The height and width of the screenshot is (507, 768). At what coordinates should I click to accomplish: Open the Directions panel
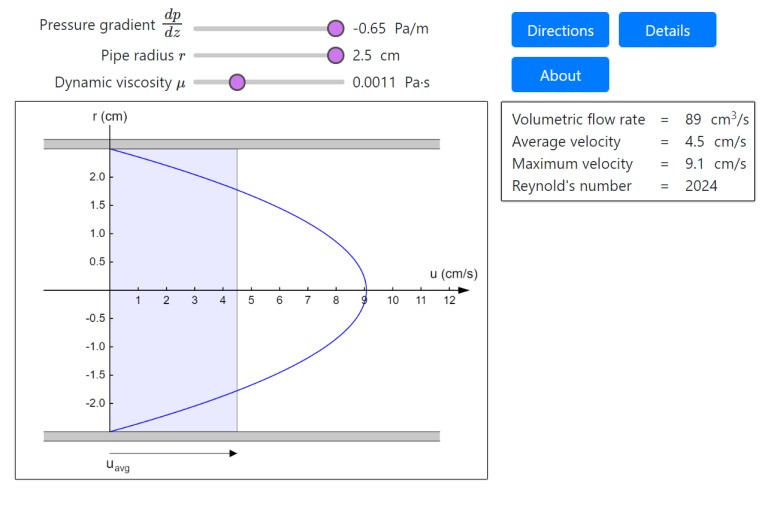[x=560, y=30]
